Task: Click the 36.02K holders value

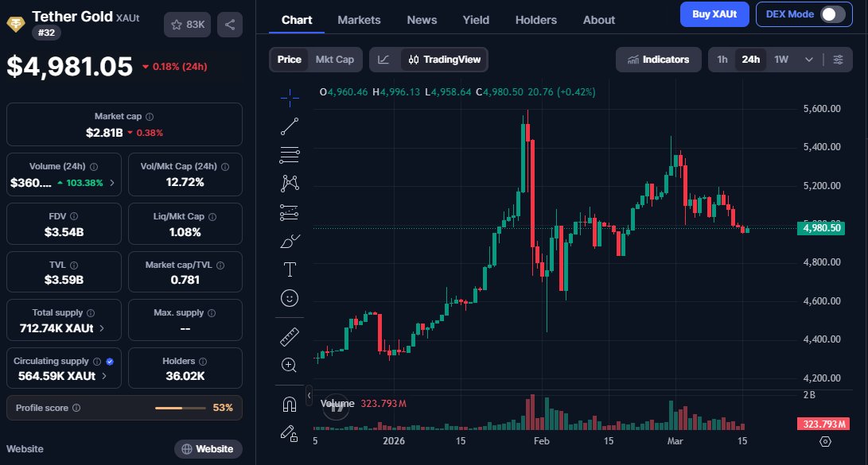Action: click(185, 376)
